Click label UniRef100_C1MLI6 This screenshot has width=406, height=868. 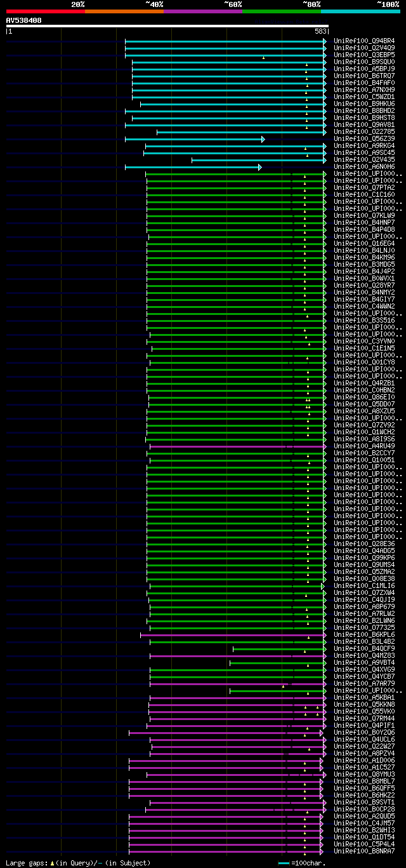(x=364, y=586)
